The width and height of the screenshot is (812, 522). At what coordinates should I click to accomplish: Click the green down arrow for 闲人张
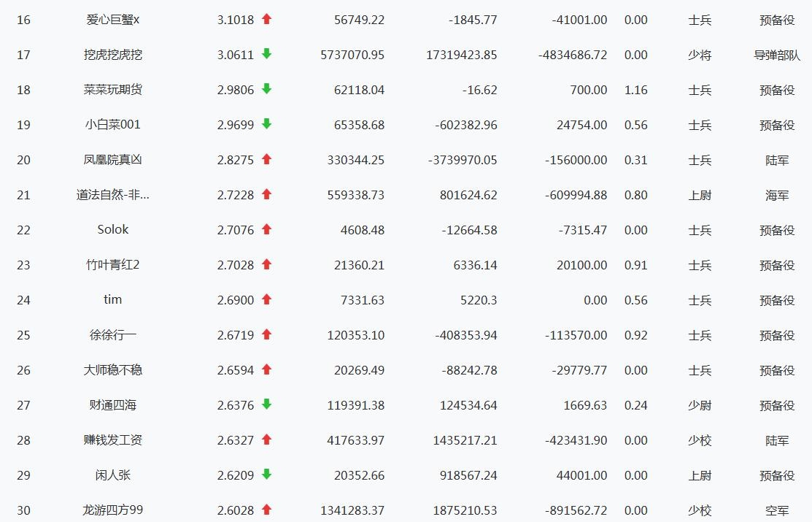(x=266, y=475)
